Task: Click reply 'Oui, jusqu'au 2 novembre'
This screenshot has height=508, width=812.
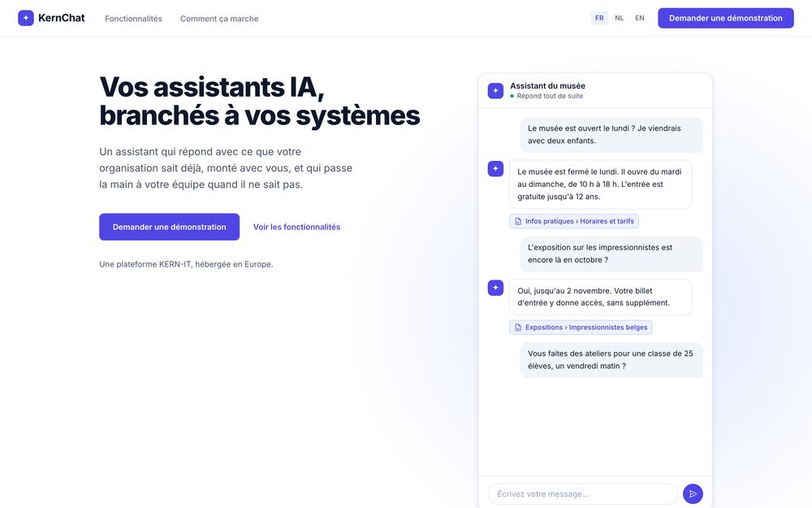Action: pyautogui.click(x=600, y=297)
